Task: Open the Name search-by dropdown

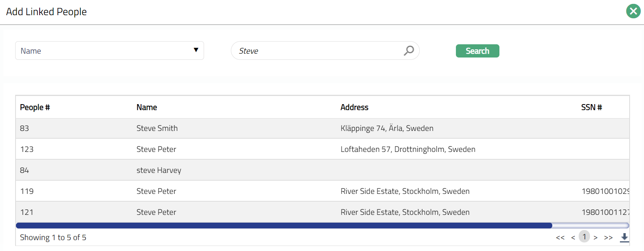Action: point(109,51)
